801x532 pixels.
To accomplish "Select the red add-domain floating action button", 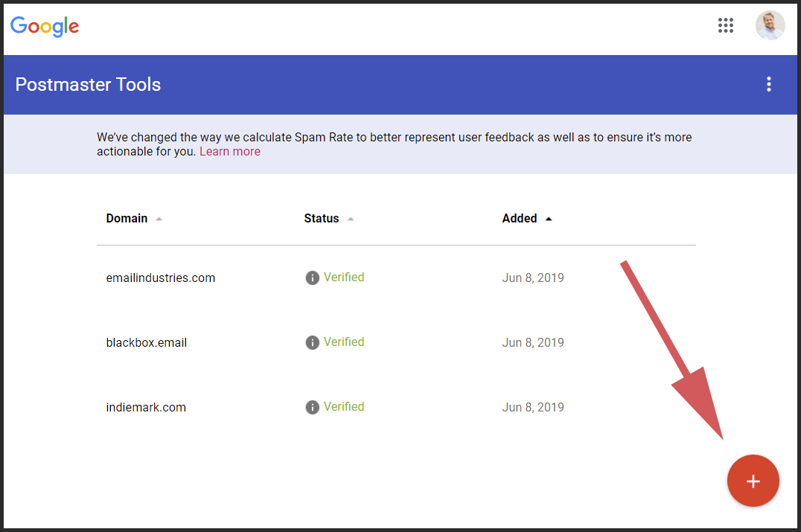I will click(x=753, y=481).
